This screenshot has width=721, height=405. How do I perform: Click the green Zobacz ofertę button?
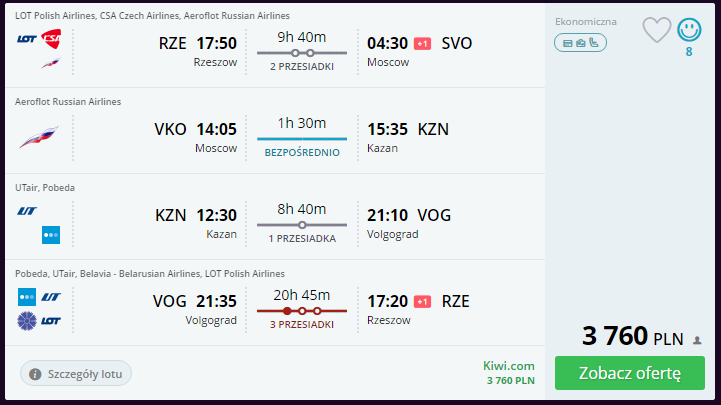point(629,373)
